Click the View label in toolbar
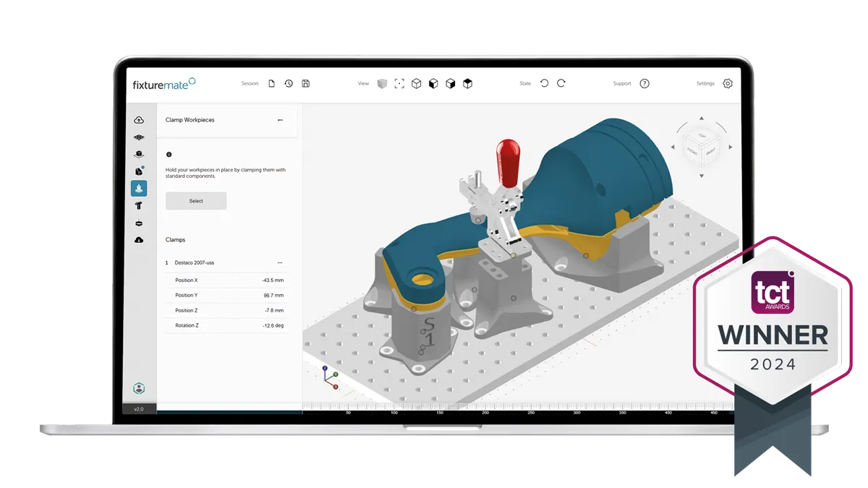This screenshot has height=488, width=868. tap(363, 84)
